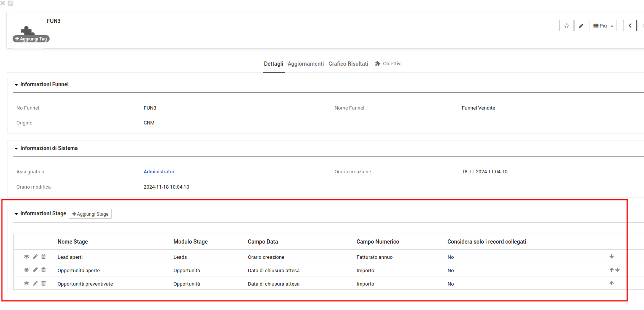Click the Aggiungi Tag button
This screenshot has width=644, height=310.
point(31,39)
